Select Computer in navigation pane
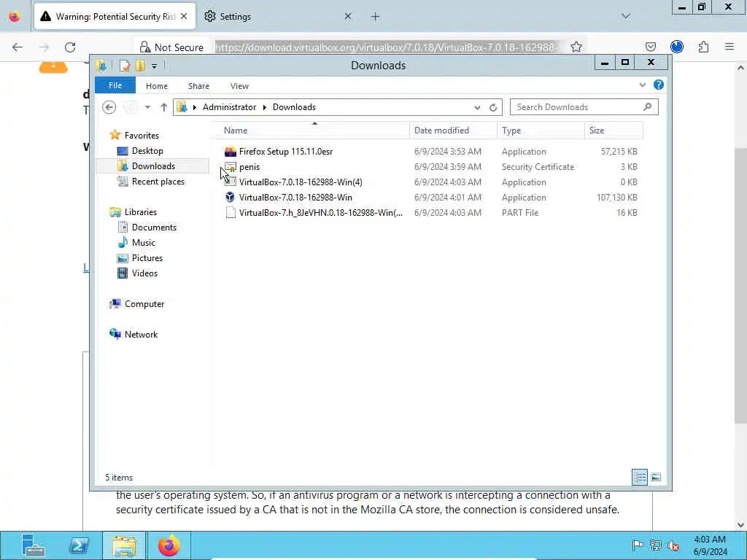The width and height of the screenshot is (747, 560). coord(144,304)
